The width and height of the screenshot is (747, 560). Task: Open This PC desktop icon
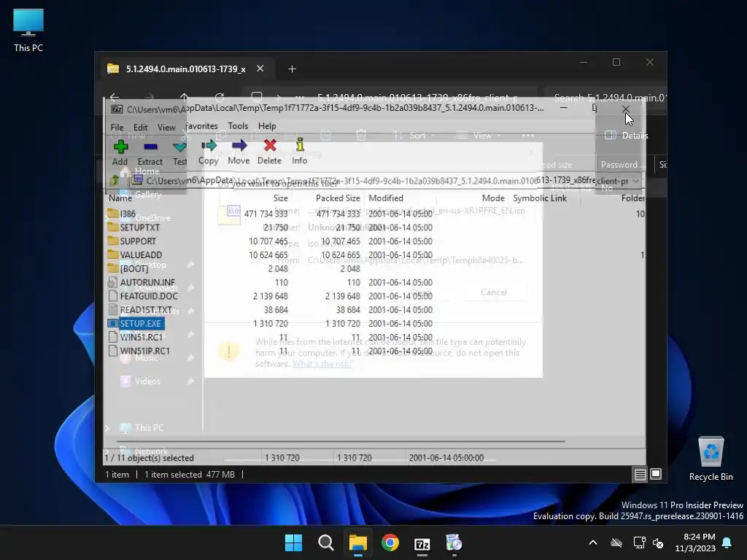28,31
